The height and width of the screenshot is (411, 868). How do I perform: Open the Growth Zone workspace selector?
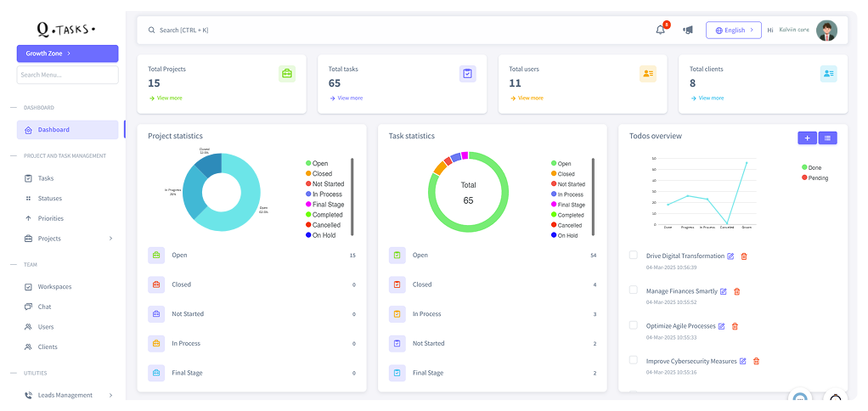[67, 53]
